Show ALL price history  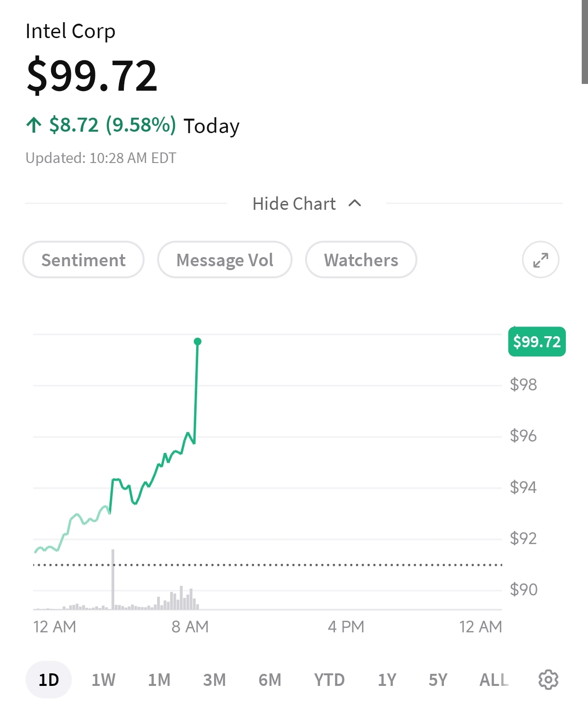[494, 680]
